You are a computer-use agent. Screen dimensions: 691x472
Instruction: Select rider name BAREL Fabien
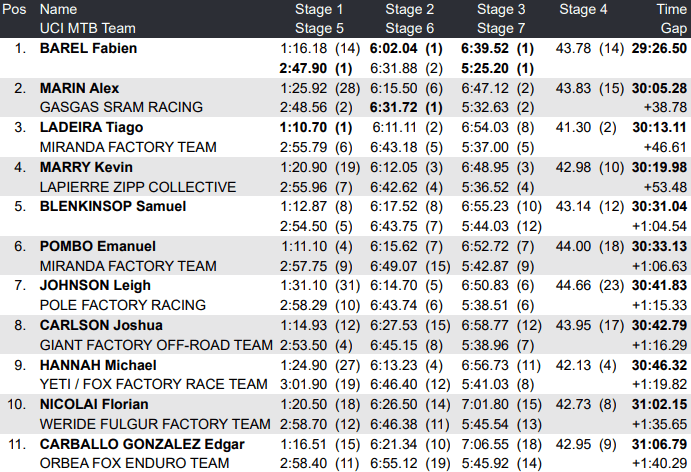88,48
